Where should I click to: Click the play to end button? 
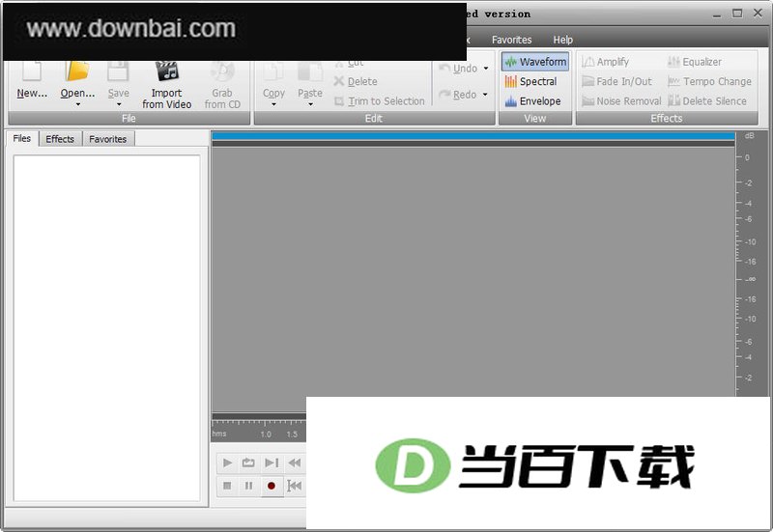[x=272, y=462]
